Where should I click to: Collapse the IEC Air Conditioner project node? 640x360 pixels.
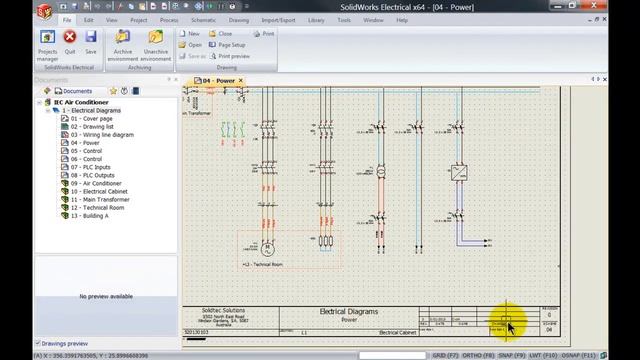[40, 102]
